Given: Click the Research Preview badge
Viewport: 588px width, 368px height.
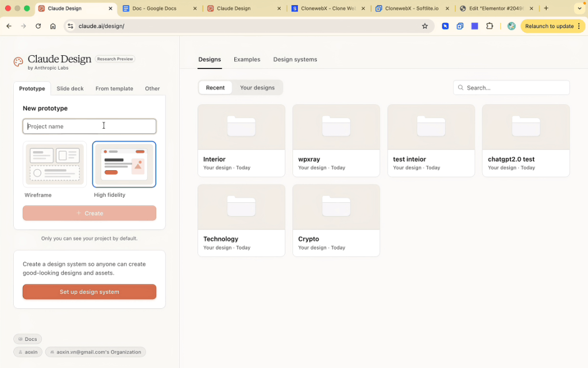Looking at the screenshot, I should click(x=115, y=59).
